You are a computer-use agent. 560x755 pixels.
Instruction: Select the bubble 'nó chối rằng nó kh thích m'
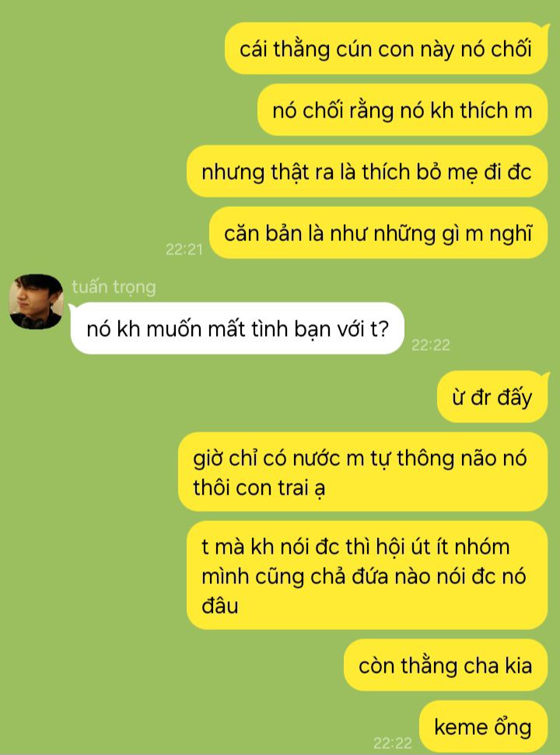point(403,110)
